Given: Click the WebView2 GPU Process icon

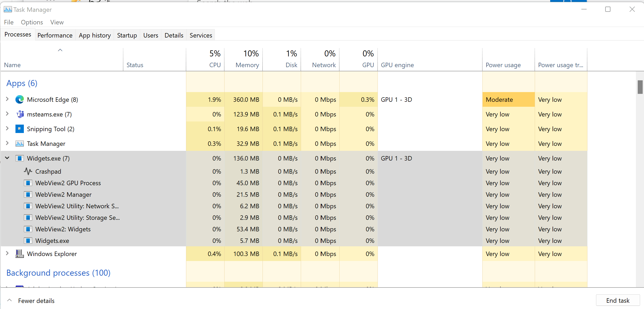Looking at the screenshot, I should pos(28,183).
